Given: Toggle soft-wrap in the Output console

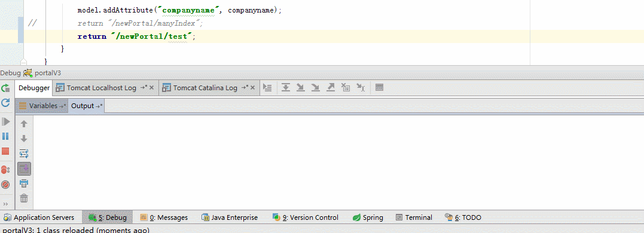Looking at the screenshot, I should click(x=24, y=154).
